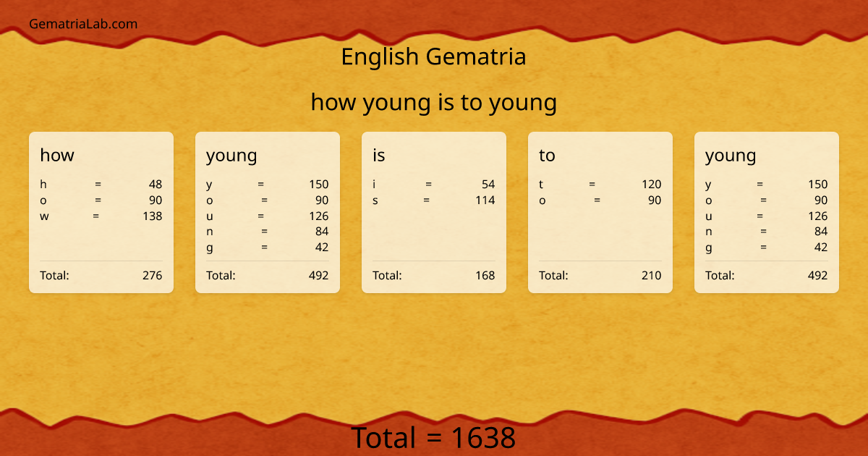868x456 pixels.
Task: Click the grand 'Total = 1638' text
Action: click(x=433, y=438)
